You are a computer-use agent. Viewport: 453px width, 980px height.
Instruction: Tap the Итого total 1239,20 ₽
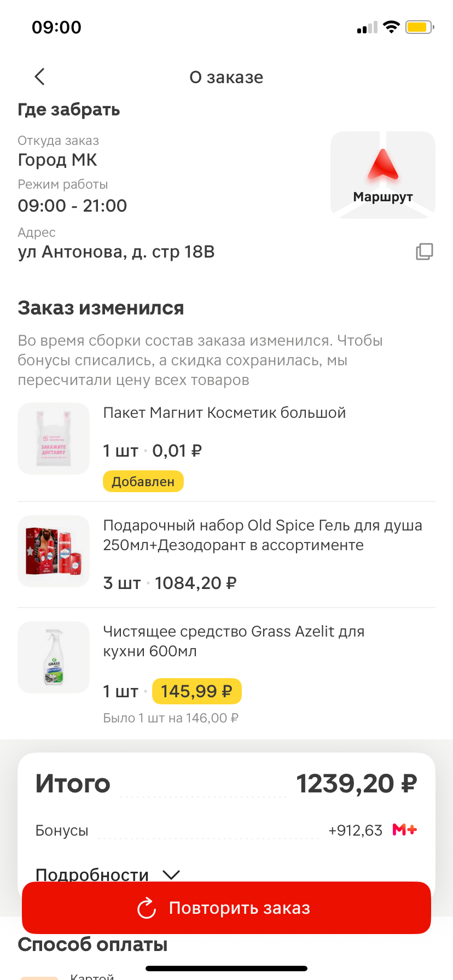coord(356,784)
